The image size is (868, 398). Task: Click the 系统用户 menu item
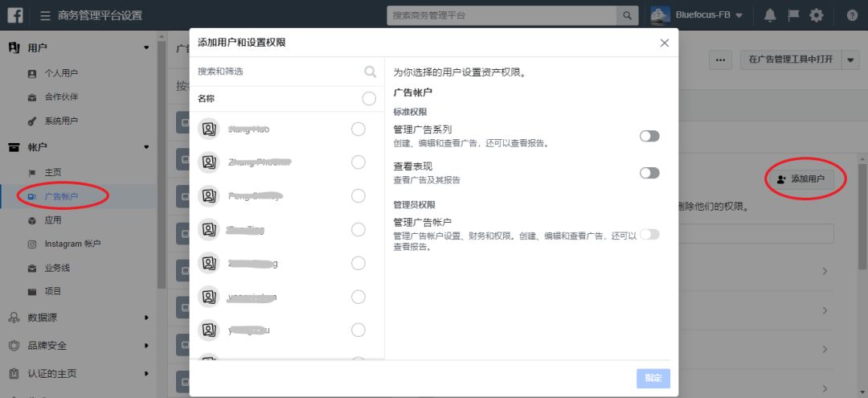[x=61, y=121]
